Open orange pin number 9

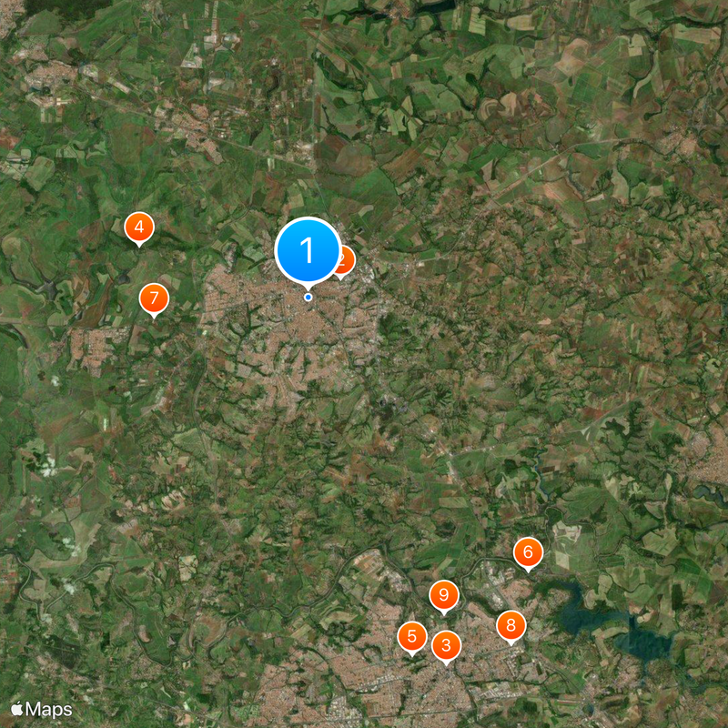coord(444,595)
